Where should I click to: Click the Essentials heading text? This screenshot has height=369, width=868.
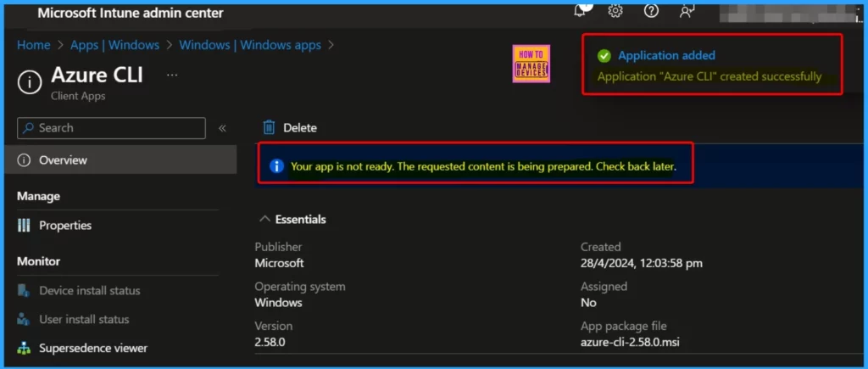[301, 220]
